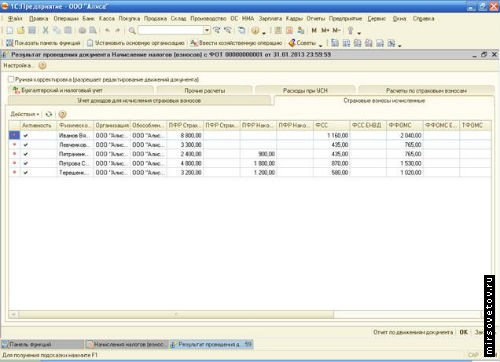The width and height of the screenshot is (500, 362).
Task: Click the Save diskette toolbar icon
Action: pyautogui.click(x=32, y=30)
